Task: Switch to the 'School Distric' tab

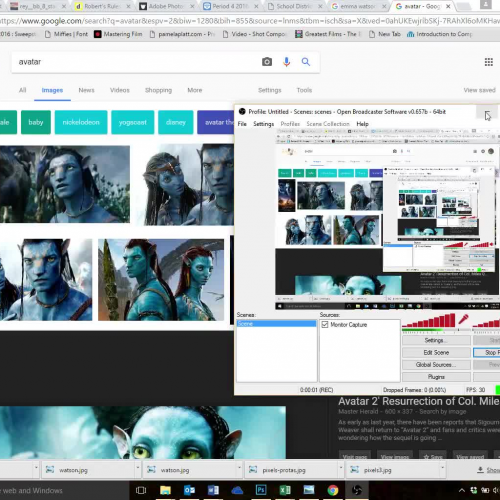Action: pos(294,6)
